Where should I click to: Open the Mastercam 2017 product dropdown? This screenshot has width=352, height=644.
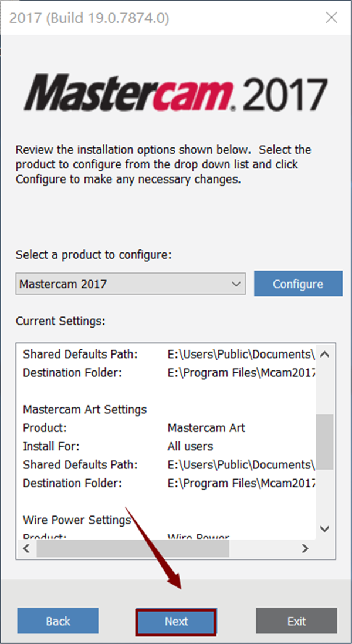point(130,284)
